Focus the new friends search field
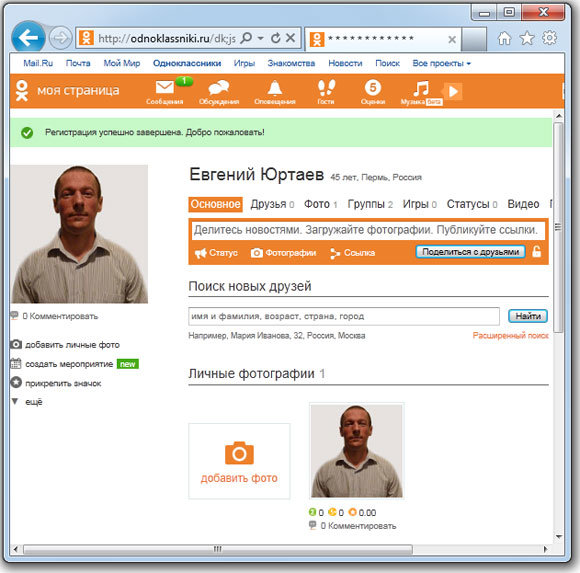This screenshot has height=573, width=580. pos(344,316)
